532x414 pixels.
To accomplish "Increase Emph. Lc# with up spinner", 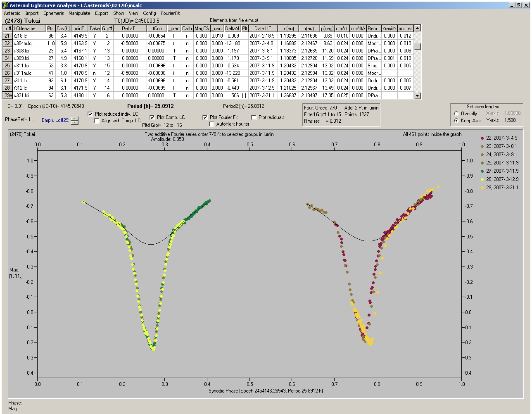I will click(74, 119).
